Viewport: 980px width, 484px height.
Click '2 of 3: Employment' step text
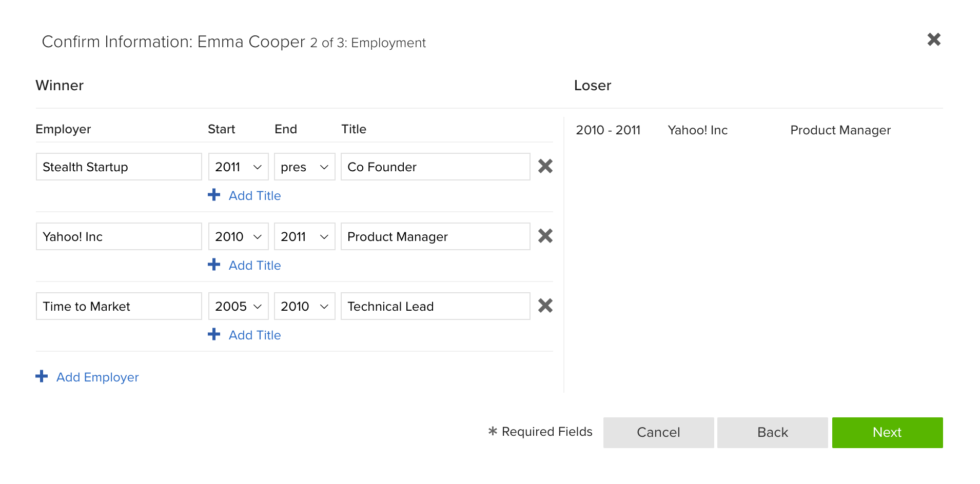point(368,43)
